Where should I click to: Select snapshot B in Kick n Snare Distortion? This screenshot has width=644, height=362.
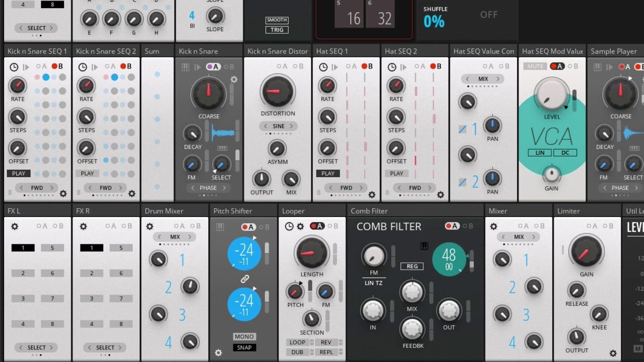point(297,66)
